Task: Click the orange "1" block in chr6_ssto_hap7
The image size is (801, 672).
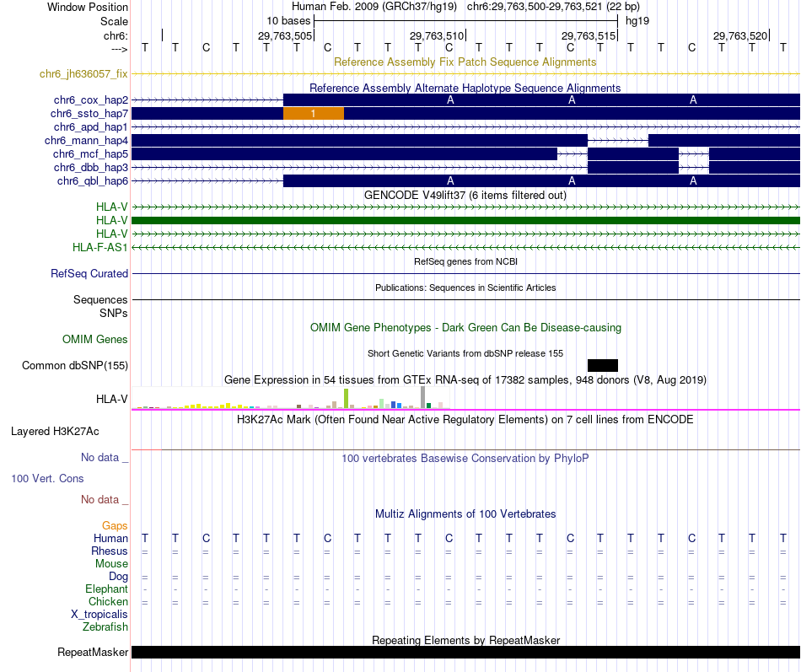Action: [314, 114]
